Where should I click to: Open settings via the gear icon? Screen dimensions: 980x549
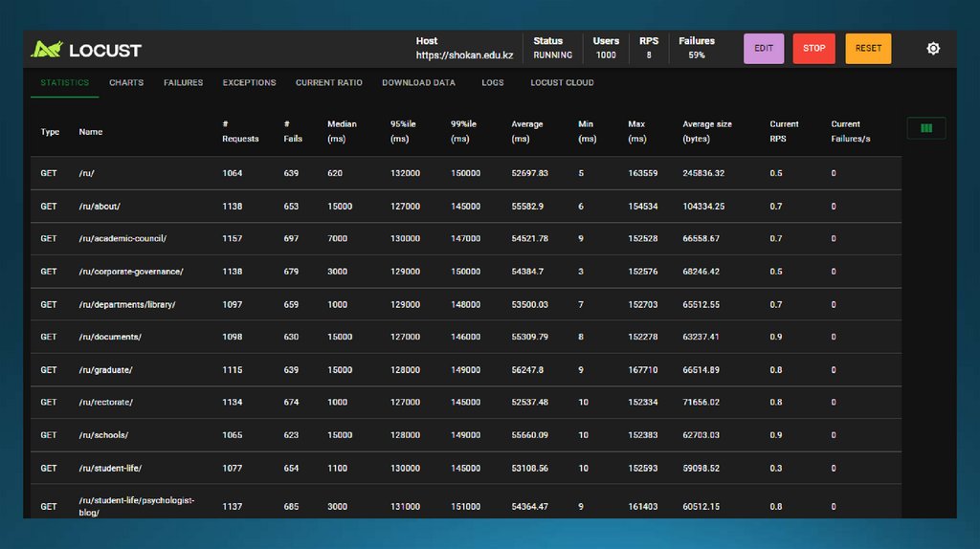point(933,49)
